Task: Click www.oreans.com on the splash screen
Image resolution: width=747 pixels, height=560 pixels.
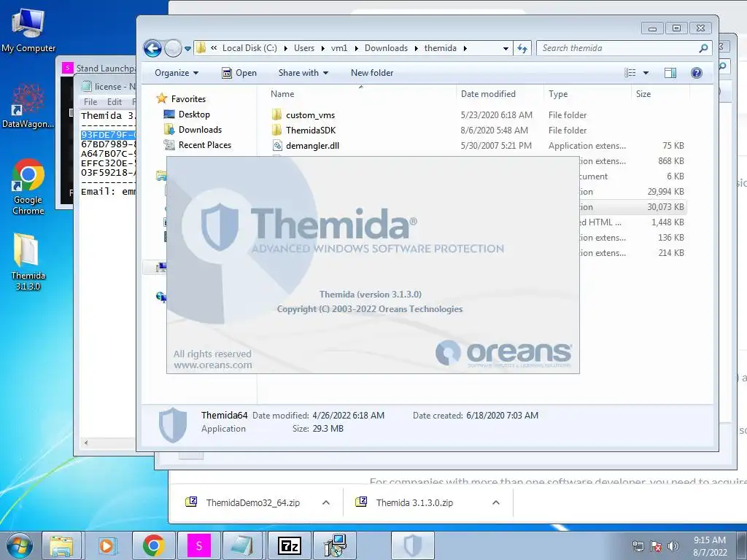Action: pyautogui.click(x=213, y=365)
